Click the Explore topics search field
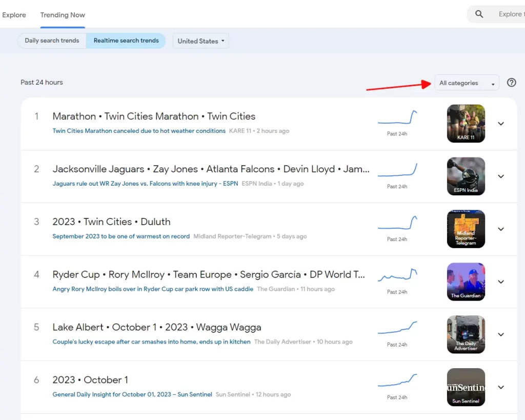The height and width of the screenshot is (420, 525). (x=509, y=14)
